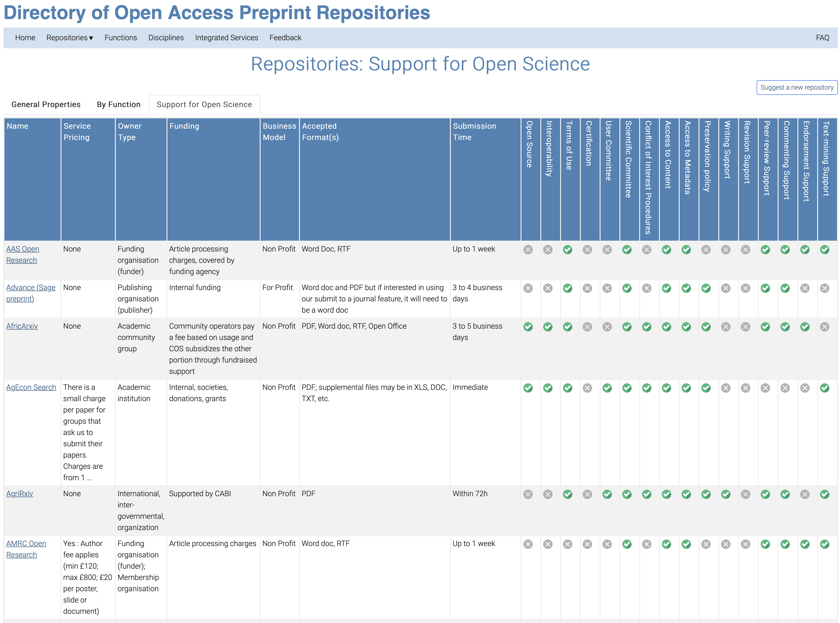Click Suggest a new repository button

797,88
